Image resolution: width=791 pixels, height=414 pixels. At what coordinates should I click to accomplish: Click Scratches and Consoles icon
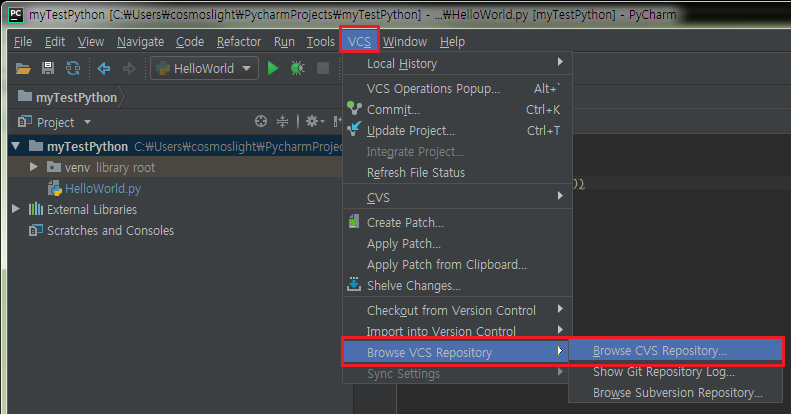[x=36, y=230]
